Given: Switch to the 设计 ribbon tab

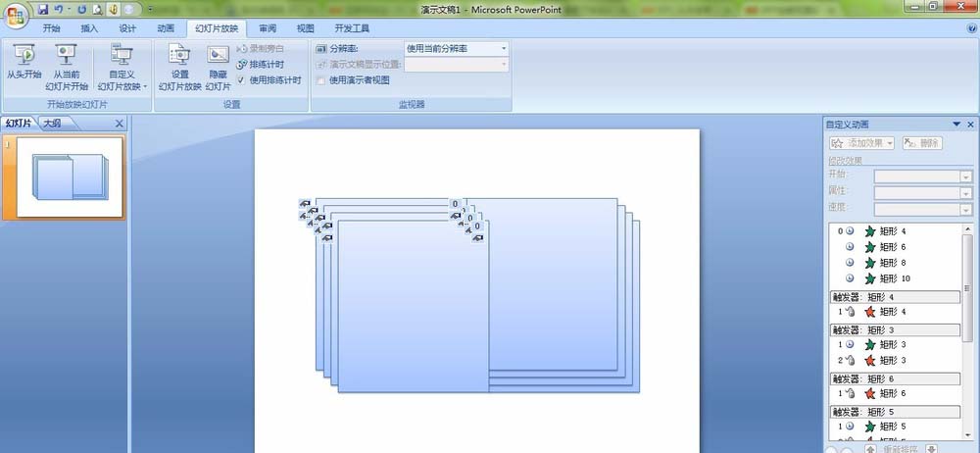Looking at the screenshot, I should click(127, 28).
